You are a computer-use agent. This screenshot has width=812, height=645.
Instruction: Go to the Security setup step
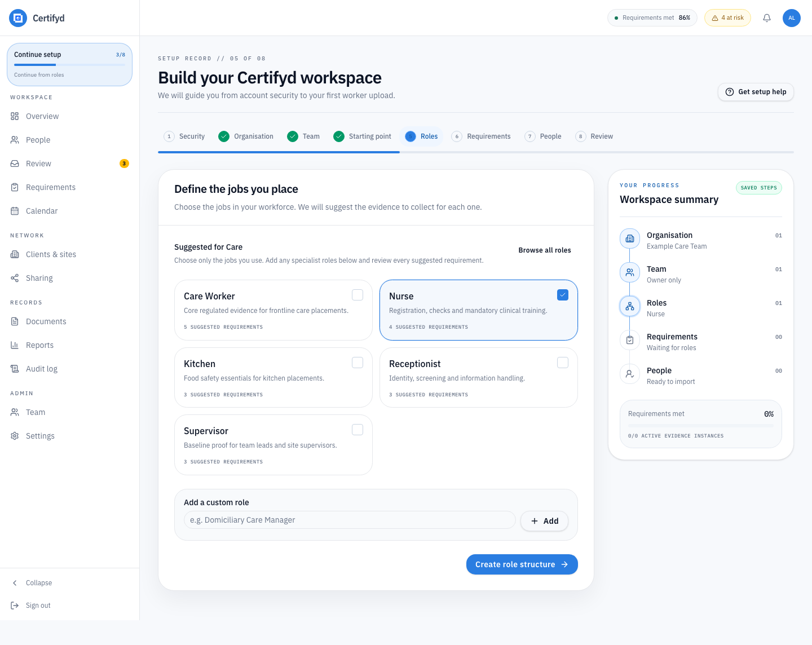click(x=184, y=136)
